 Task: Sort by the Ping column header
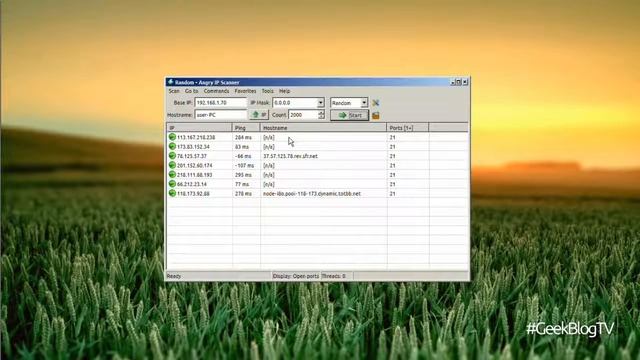246,128
